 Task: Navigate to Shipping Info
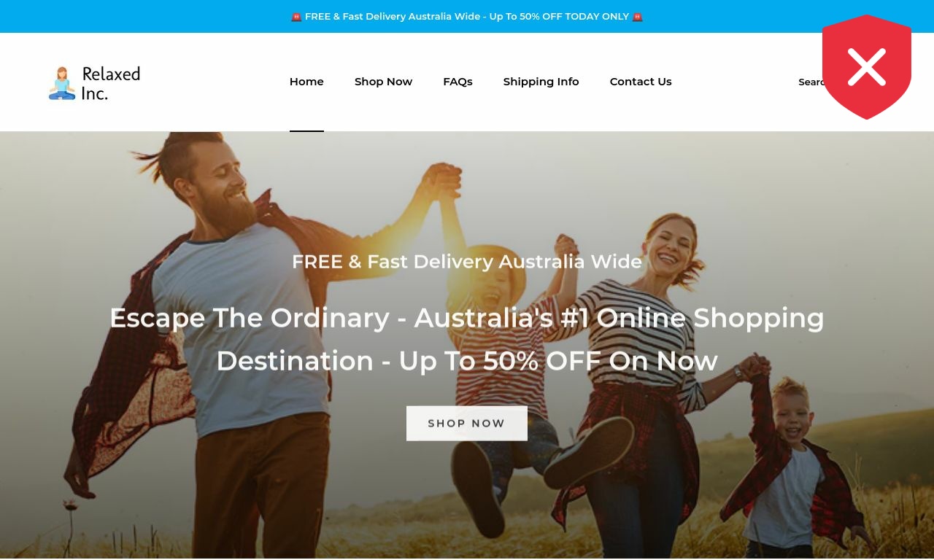pos(541,82)
